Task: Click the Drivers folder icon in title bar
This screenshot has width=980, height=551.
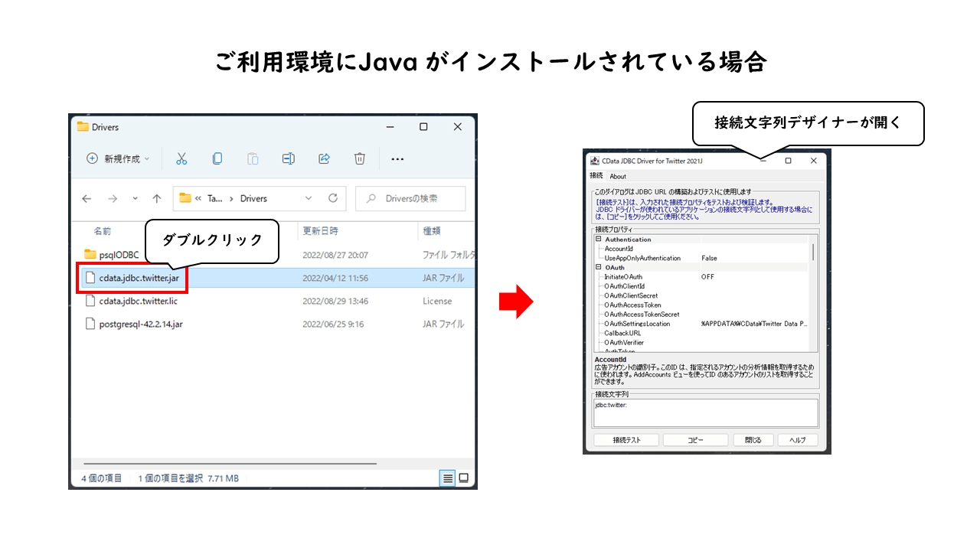Action: point(83,127)
